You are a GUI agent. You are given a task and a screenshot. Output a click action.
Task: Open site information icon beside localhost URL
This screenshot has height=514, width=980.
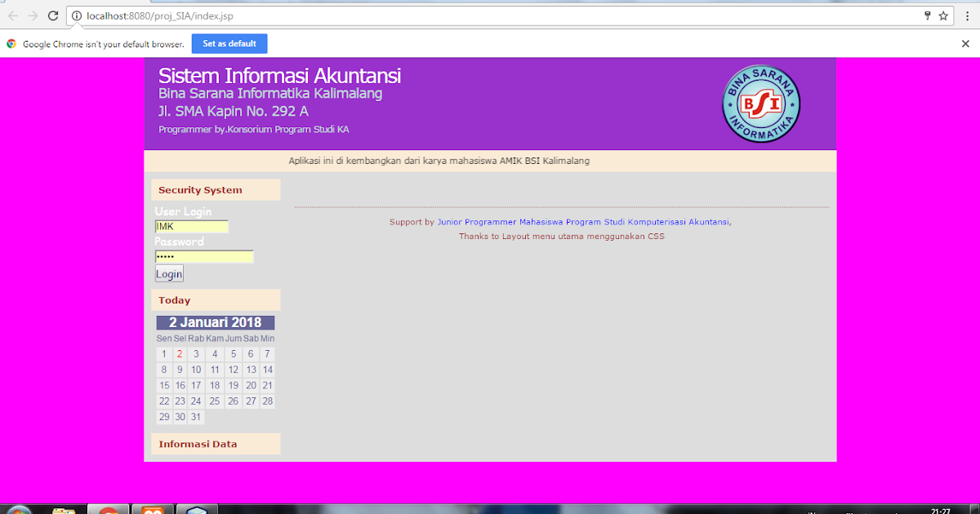[77, 16]
